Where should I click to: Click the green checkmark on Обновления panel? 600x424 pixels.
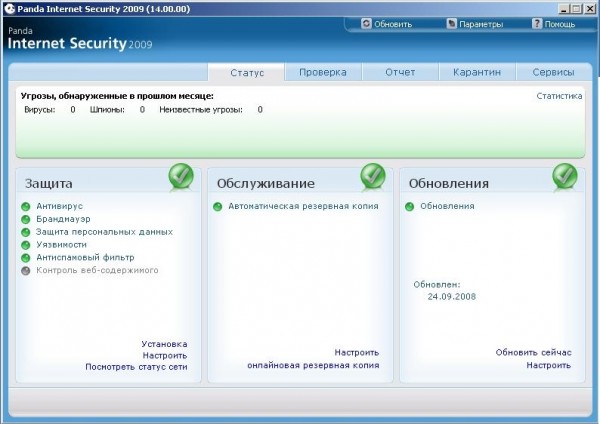pyautogui.click(x=565, y=176)
